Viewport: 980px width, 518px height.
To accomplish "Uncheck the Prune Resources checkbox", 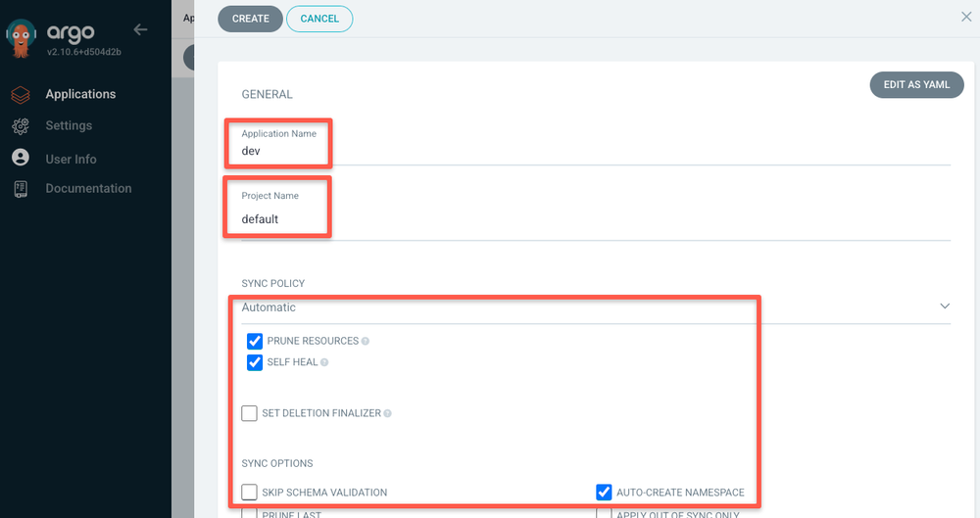I will (x=255, y=341).
